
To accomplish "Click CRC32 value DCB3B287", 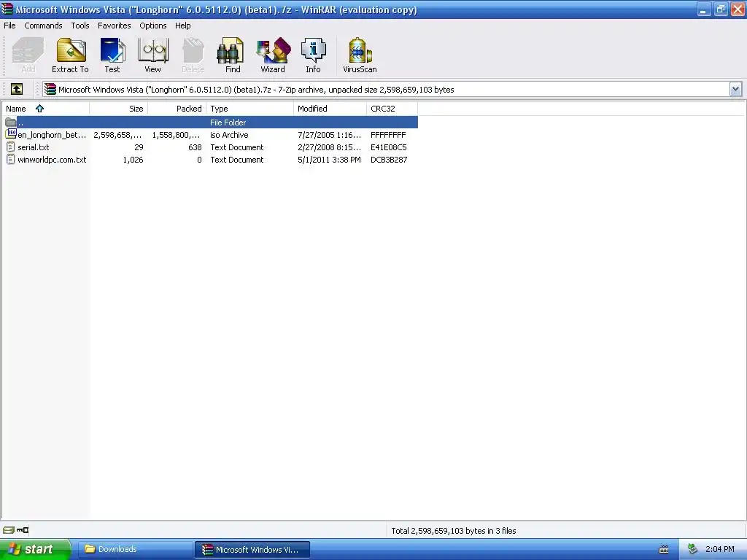I will tap(390, 160).
